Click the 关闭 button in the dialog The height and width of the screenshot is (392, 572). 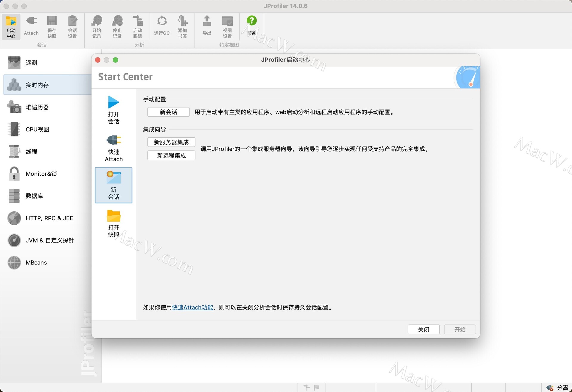[423, 329]
